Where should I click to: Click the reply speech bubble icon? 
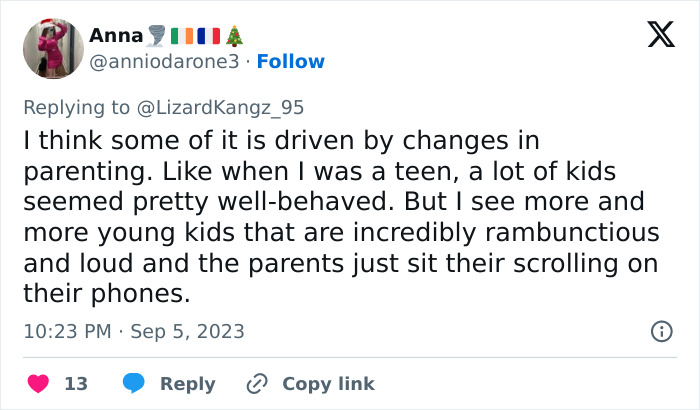coord(135,384)
